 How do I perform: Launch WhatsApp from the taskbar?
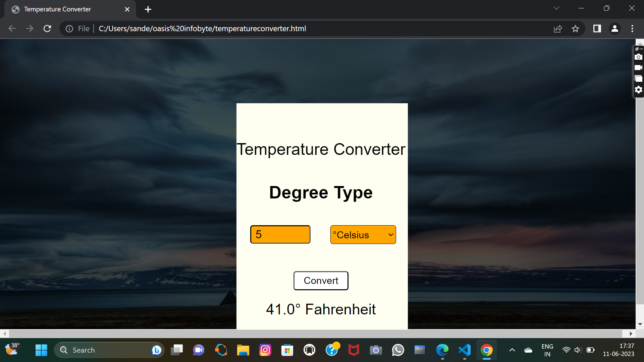398,350
